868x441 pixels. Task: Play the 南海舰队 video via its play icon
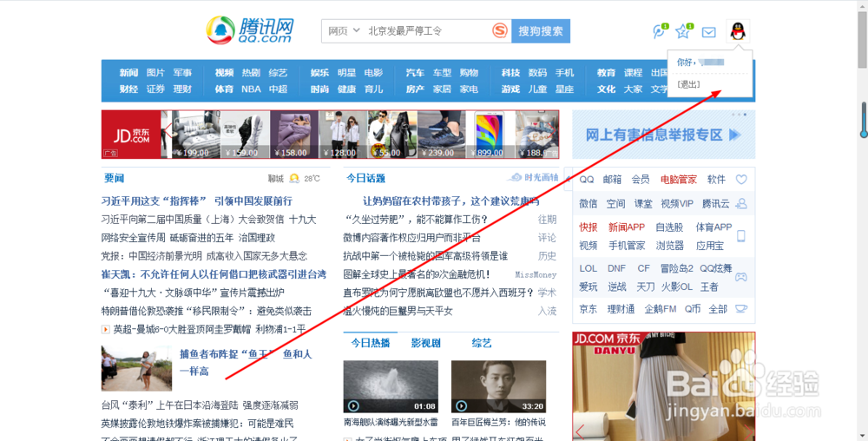click(353, 406)
